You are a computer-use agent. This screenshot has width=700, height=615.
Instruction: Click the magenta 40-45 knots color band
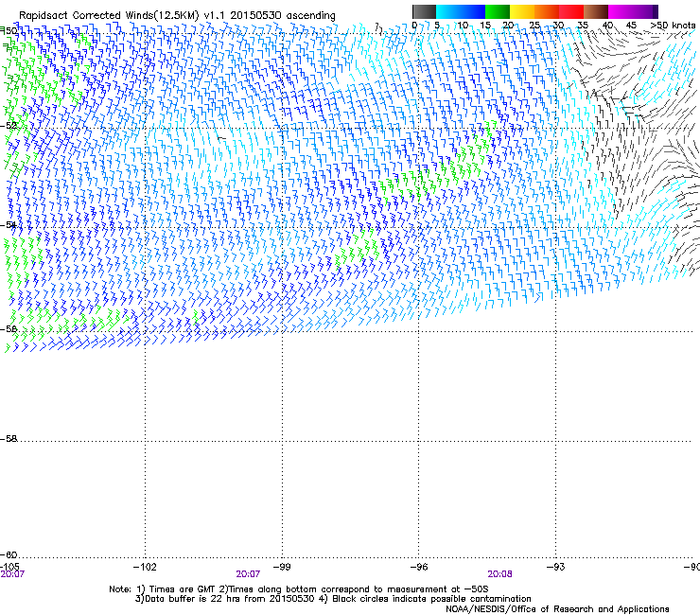[x=621, y=11]
